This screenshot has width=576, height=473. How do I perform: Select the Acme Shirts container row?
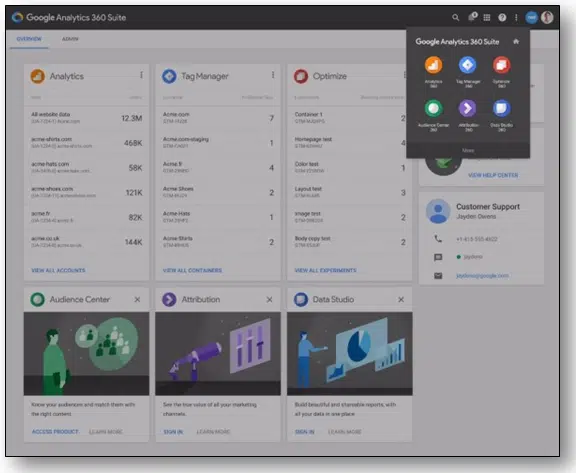pos(218,242)
